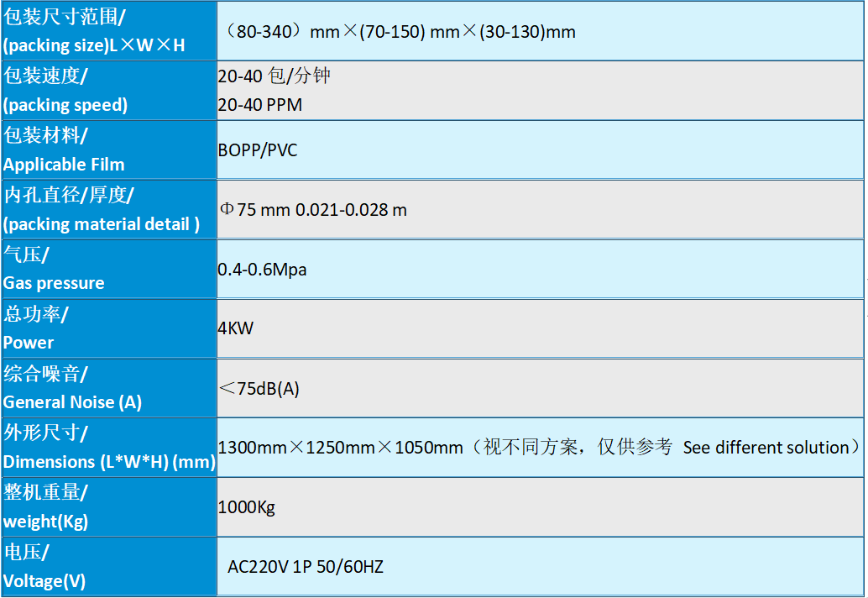Click the General Noise (A) label cell

point(108,388)
